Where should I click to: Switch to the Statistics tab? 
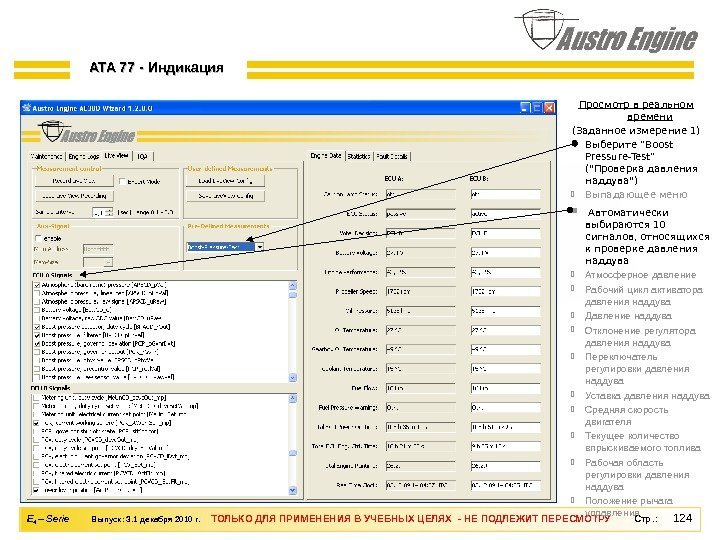pos(359,157)
